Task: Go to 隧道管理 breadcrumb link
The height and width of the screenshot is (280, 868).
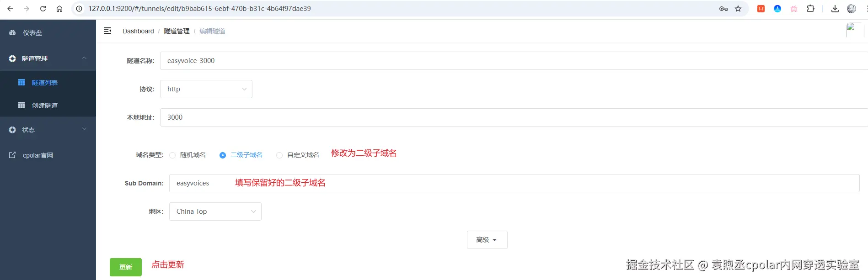Action: (x=177, y=31)
